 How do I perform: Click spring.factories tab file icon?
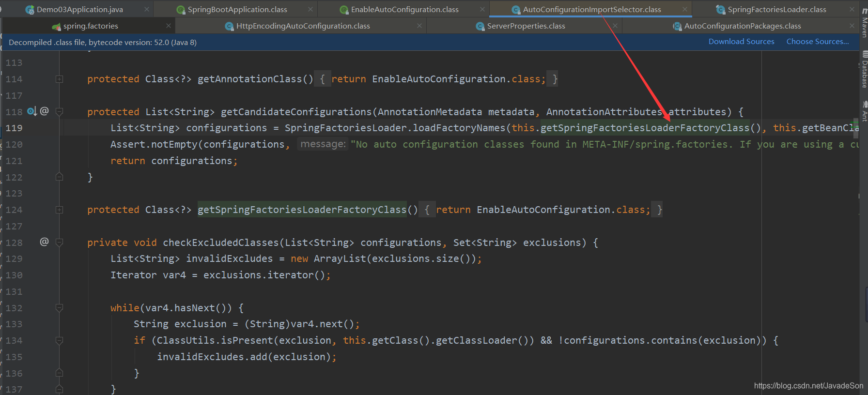(56, 26)
